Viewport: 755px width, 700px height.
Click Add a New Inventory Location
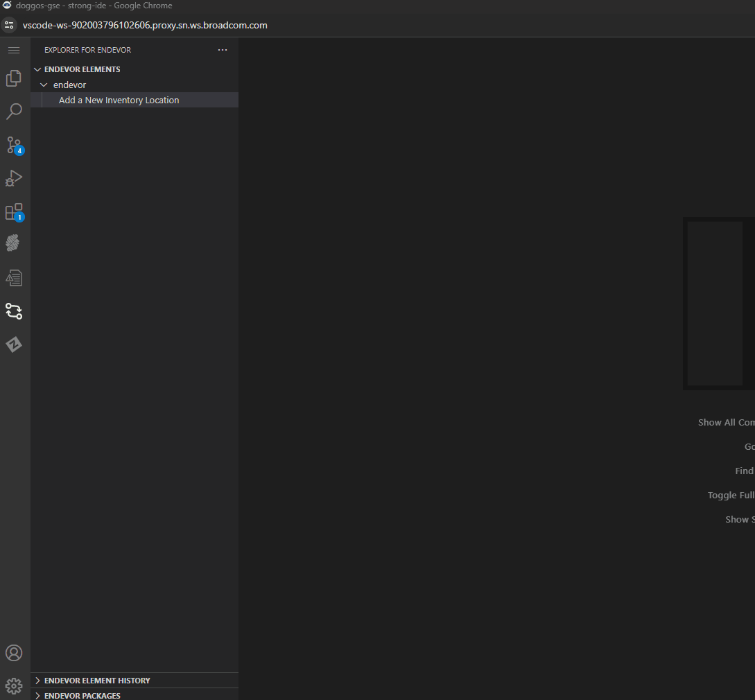point(119,100)
